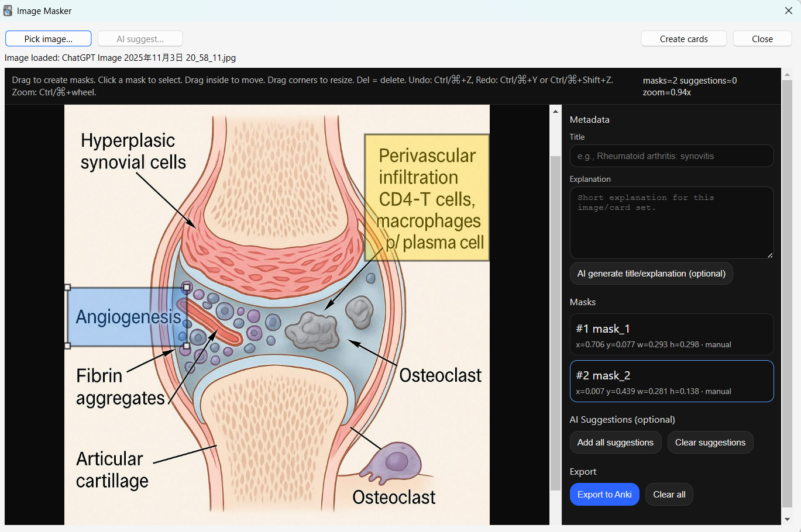
Task: Click the bottom-right resize handle of the Angiogenesis mask
Action: (187, 346)
